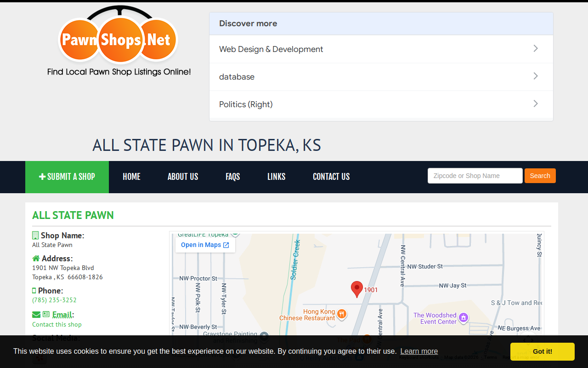Open in Maps link on map
The width and height of the screenshot is (588, 368).
[205, 245]
